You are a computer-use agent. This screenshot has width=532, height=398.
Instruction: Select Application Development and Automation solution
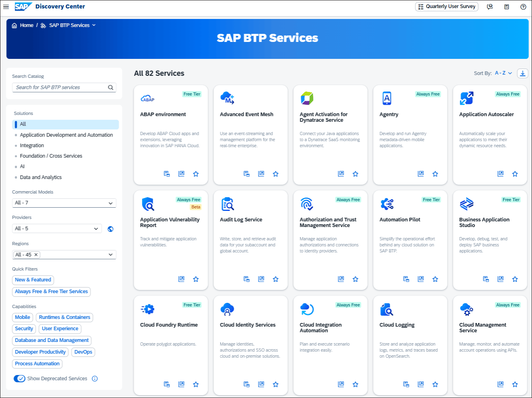[66, 135]
